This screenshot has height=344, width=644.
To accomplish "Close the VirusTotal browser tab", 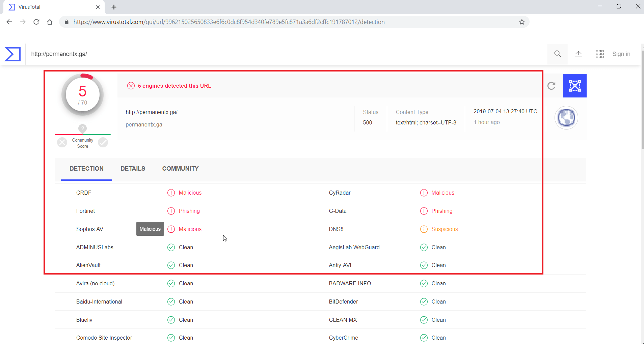I will (x=98, y=7).
